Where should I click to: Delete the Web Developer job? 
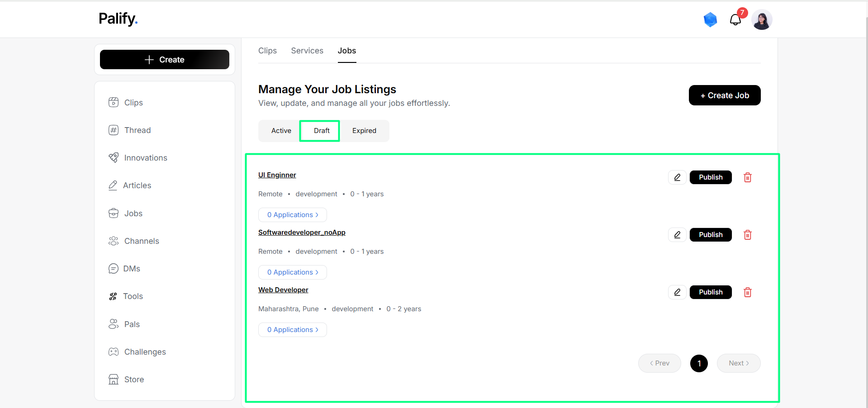748,292
